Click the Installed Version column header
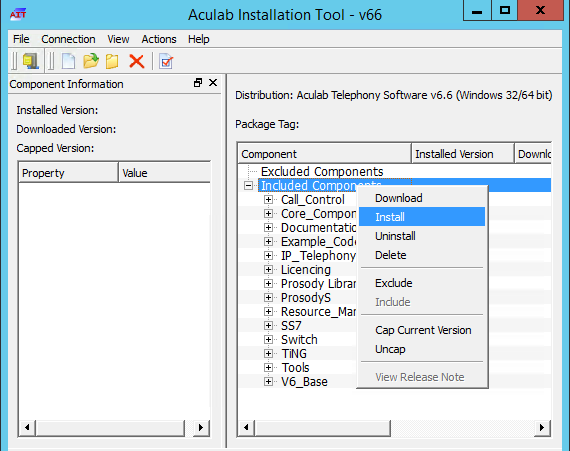Viewport: 570px width, 451px height. click(462, 154)
